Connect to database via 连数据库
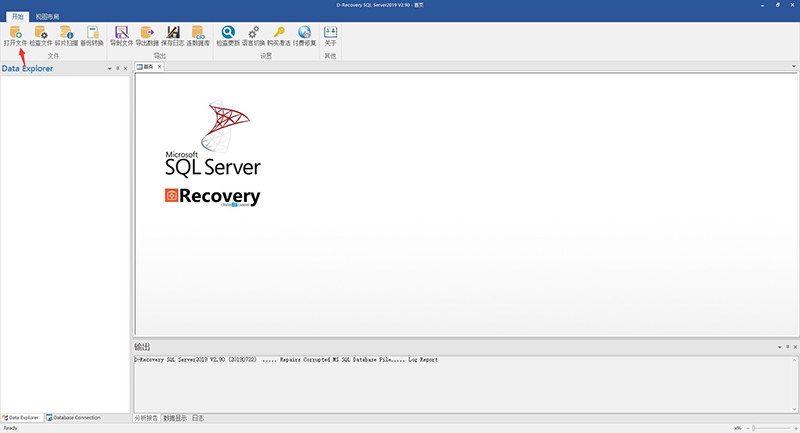The height and width of the screenshot is (433, 800). (x=198, y=36)
